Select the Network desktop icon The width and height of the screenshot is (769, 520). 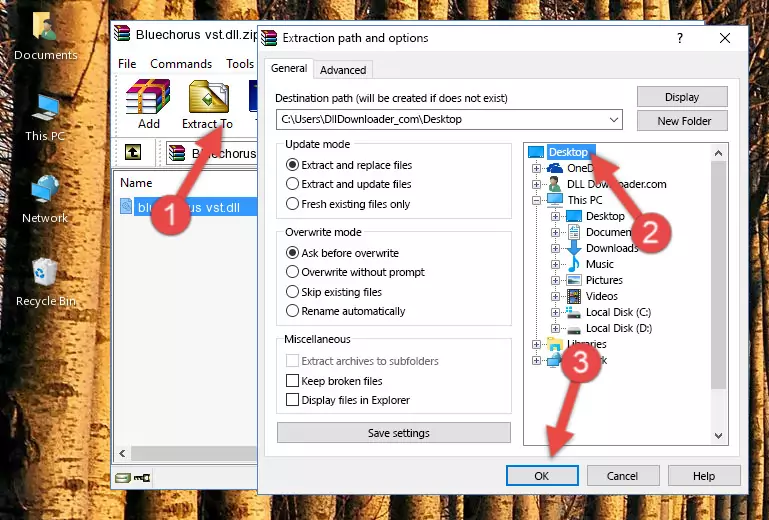click(45, 189)
